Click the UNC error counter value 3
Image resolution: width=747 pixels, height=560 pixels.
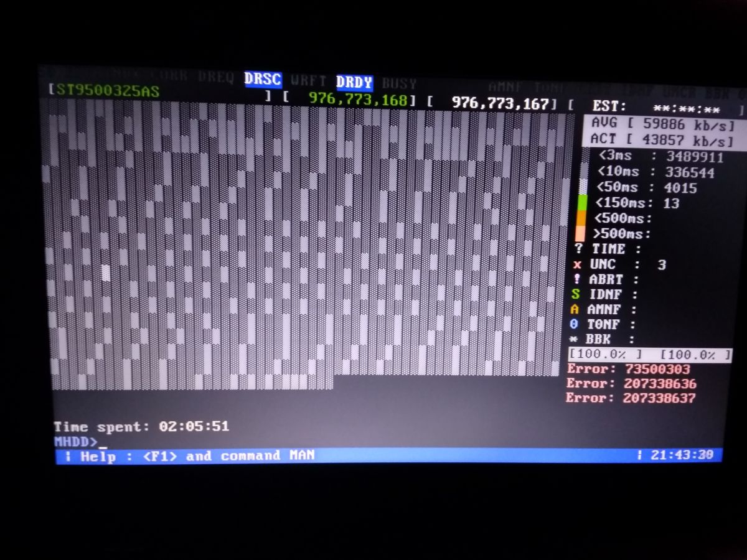[x=662, y=264]
